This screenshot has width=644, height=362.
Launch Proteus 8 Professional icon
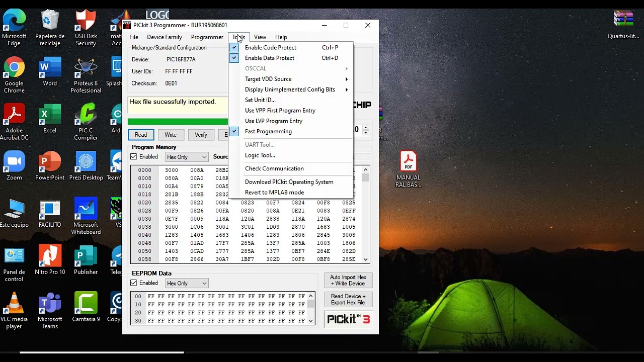tap(86, 75)
